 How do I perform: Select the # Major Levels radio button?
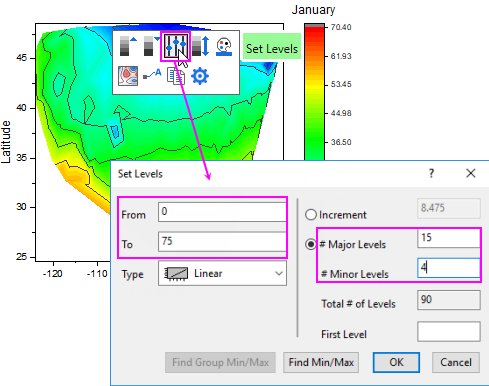(311, 244)
